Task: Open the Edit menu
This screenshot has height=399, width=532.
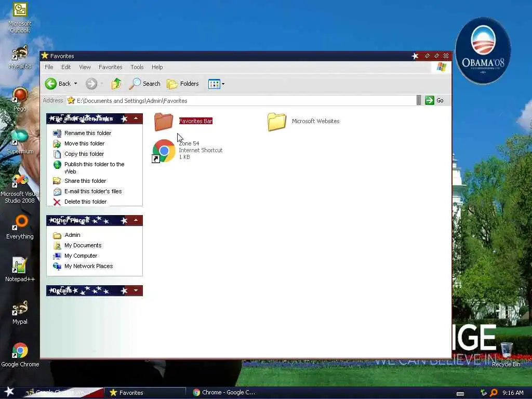Action: [x=66, y=67]
